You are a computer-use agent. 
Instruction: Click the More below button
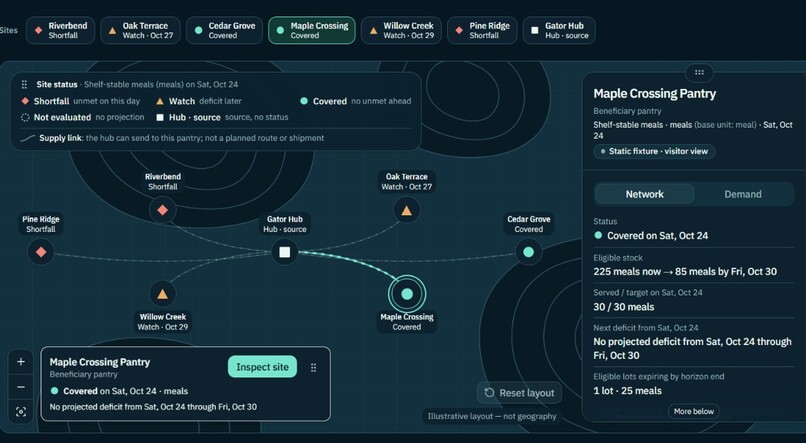pyautogui.click(x=694, y=411)
